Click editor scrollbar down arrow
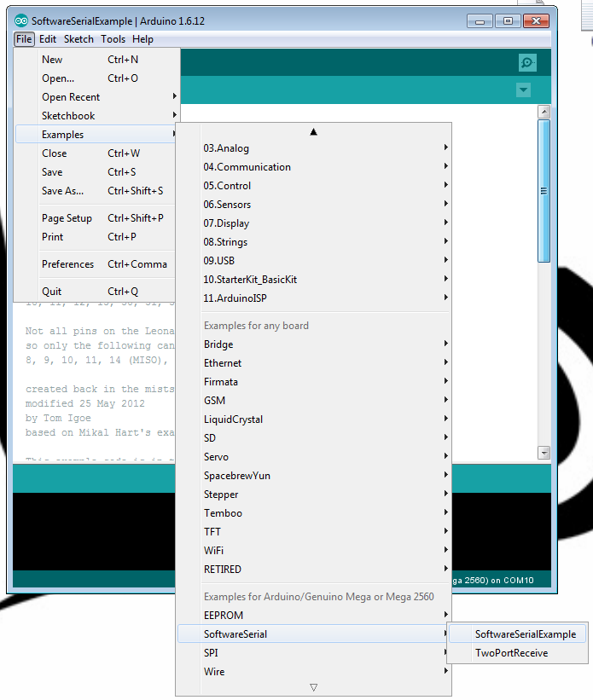This screenshot has height=700, width=593. click(544, 453)
